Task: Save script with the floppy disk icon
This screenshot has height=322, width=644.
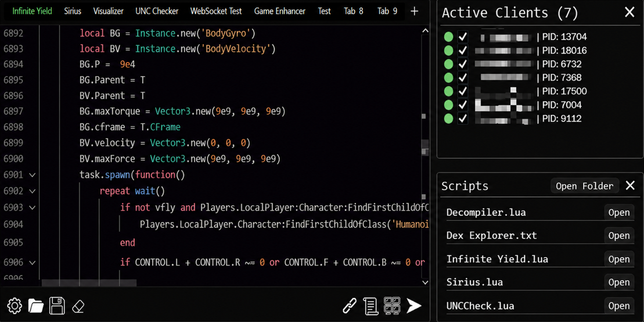Action: 57,306
